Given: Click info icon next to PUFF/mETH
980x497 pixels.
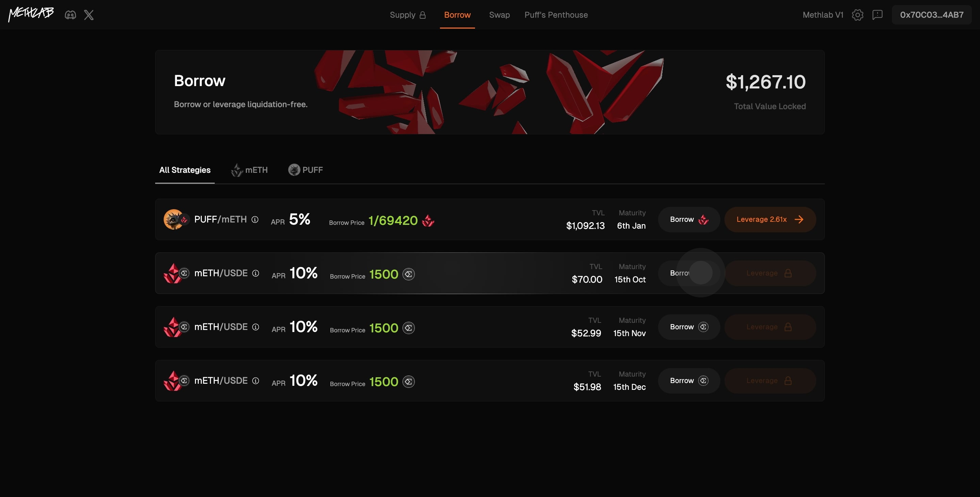Looking at the screenshot, I should click(255, 219).
